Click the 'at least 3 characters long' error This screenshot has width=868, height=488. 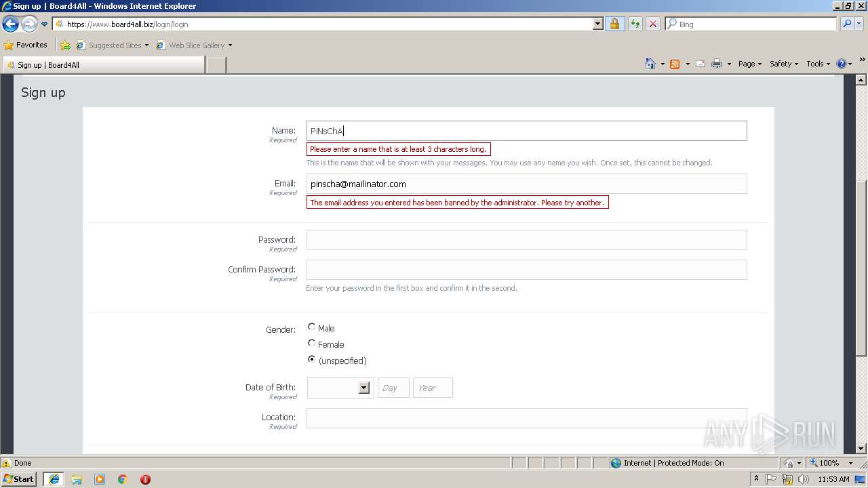(x=398, y=149)
